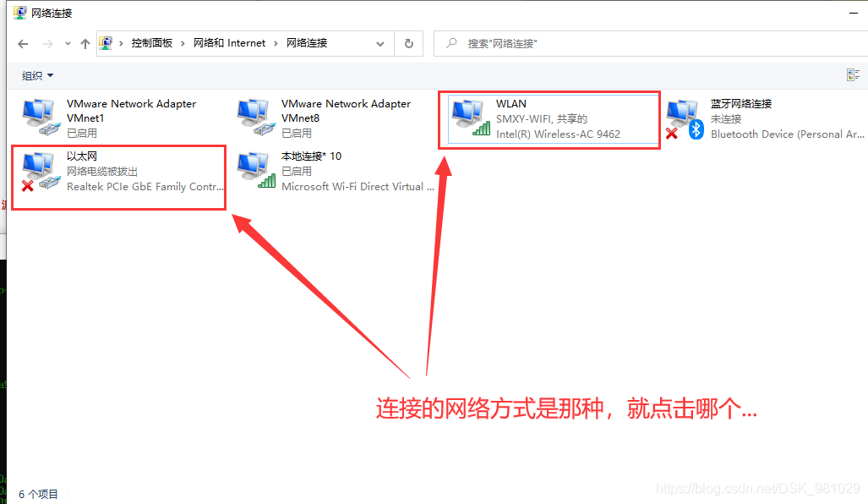Click the 网络电缆被拔出 status text
The width and height of the screenshot is (868, 504).
102,172
